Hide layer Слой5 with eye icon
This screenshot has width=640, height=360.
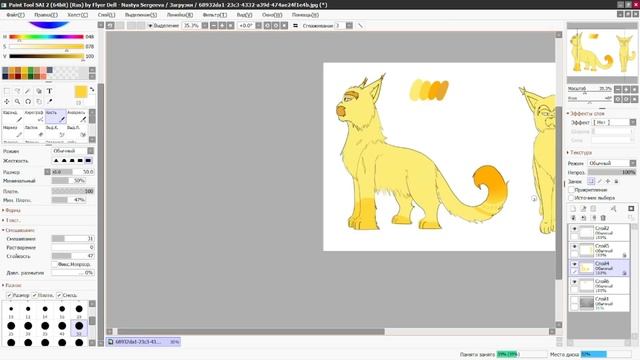point(574,247)
